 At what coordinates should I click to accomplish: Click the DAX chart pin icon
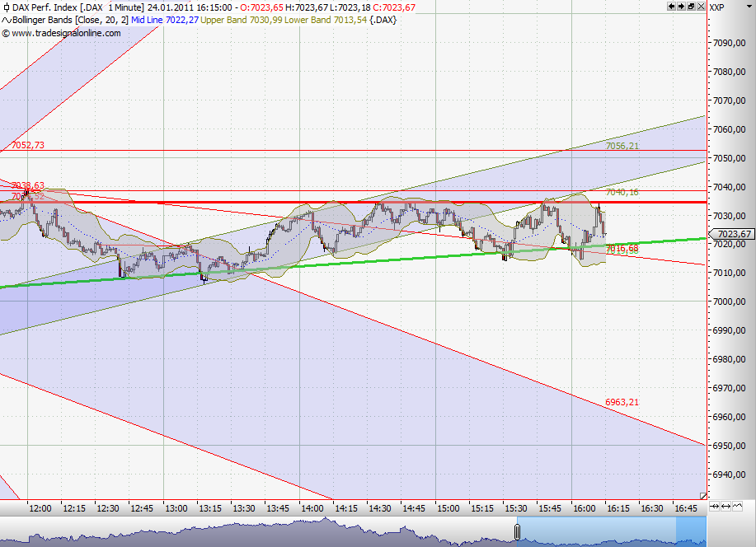click(5, 6)
